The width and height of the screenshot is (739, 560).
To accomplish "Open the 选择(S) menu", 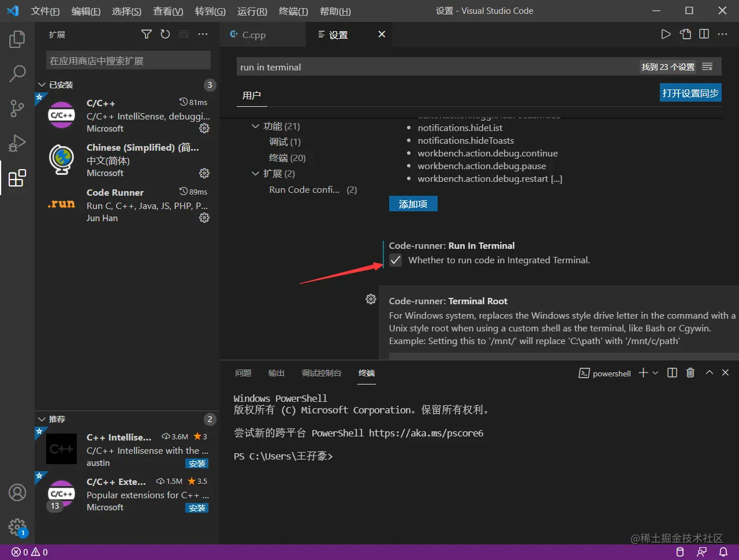I will pyautogui.click(x=126, y=11).
